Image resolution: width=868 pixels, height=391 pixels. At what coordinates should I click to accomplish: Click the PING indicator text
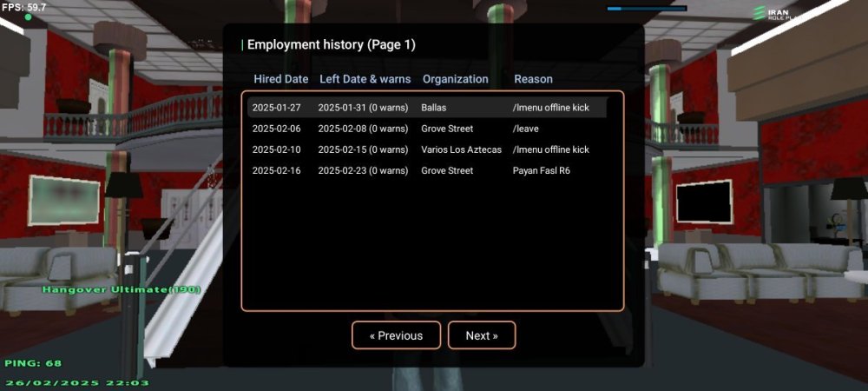(x=33, y=363)
